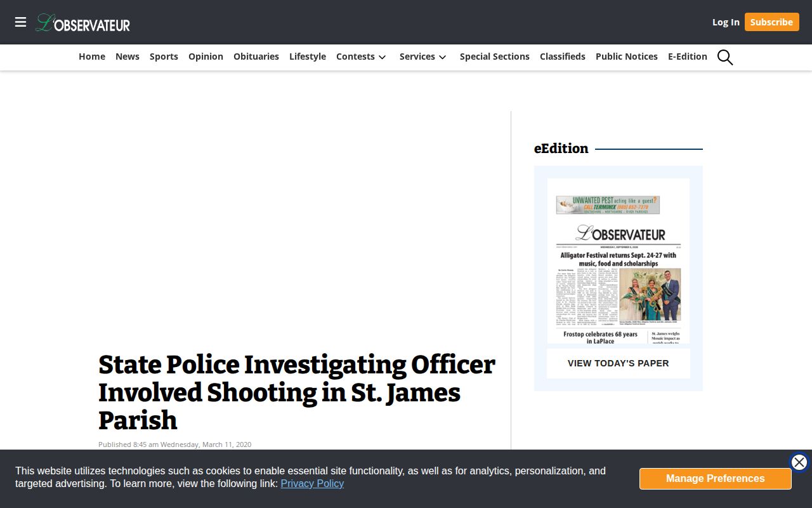Click the orange Subscribe button
Screen dimensions: 812x508
771,22
